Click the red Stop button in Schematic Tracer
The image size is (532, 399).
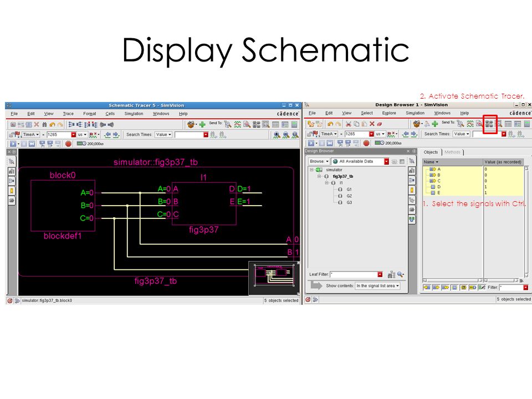68,144
